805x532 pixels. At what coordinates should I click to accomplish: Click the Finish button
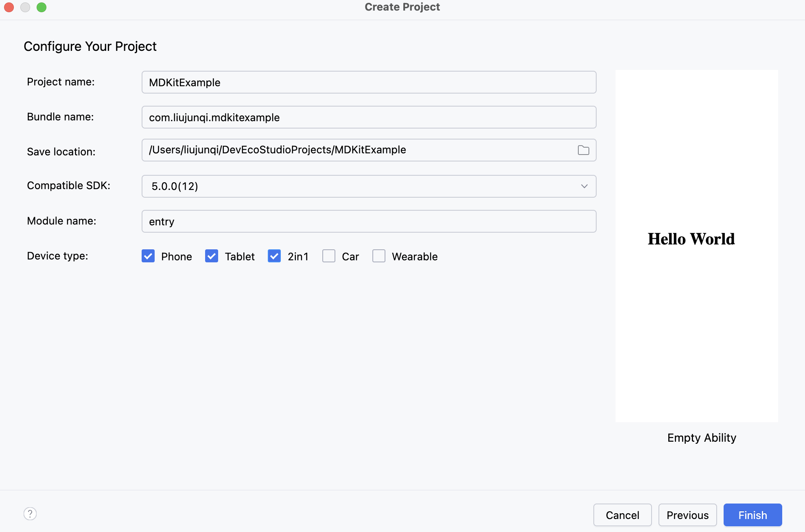(752, 515)
